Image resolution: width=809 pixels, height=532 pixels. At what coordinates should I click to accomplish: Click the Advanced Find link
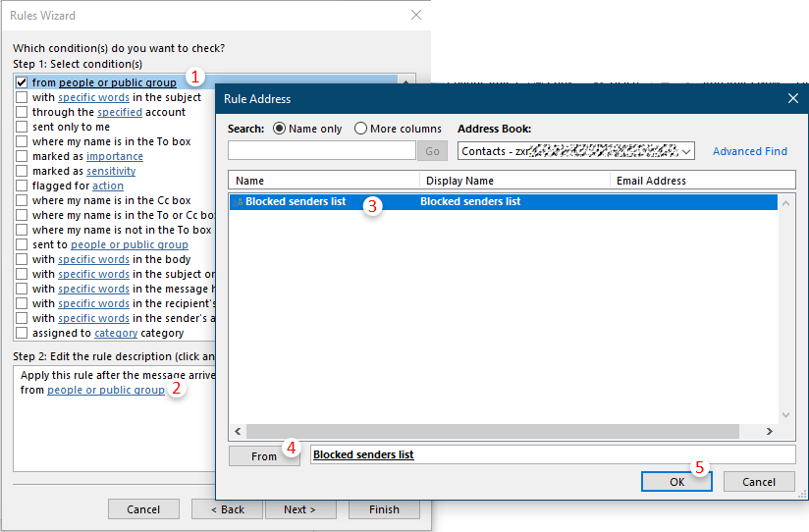click(x=749, y=151)
